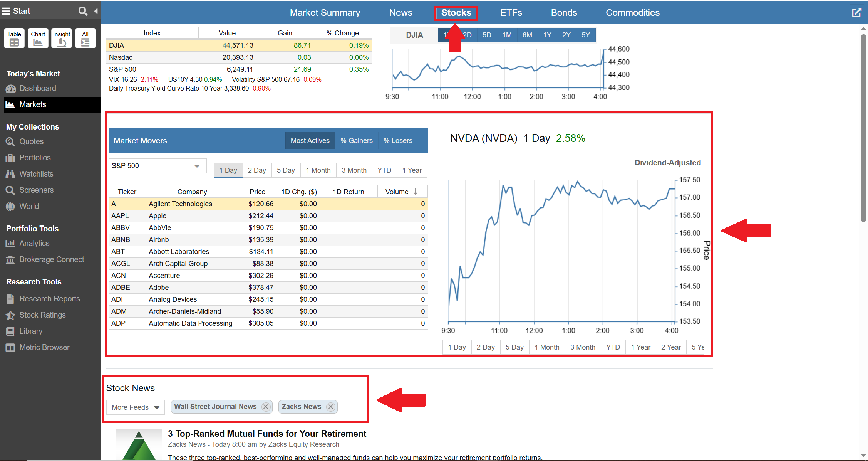Image resolution: width=868 pixels, height=461 pixels.
Task: Sort by Volume column arrow
Action: pos(416,192)
